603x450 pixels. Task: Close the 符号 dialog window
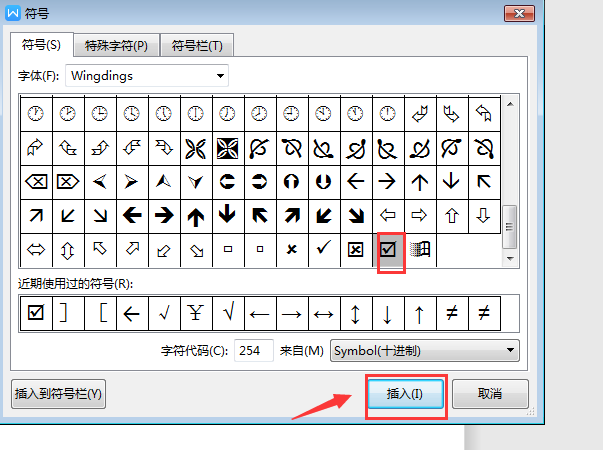pyautogui.click(x=519, y=14)
